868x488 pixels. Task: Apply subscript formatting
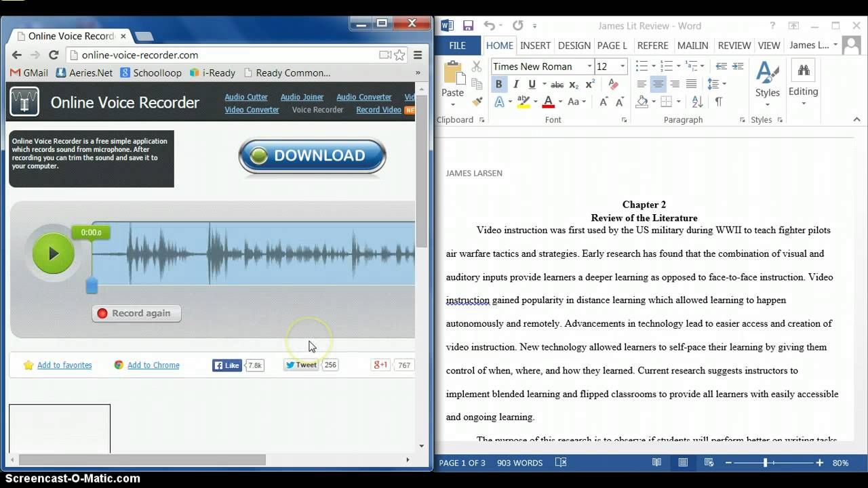coord(574,84)
